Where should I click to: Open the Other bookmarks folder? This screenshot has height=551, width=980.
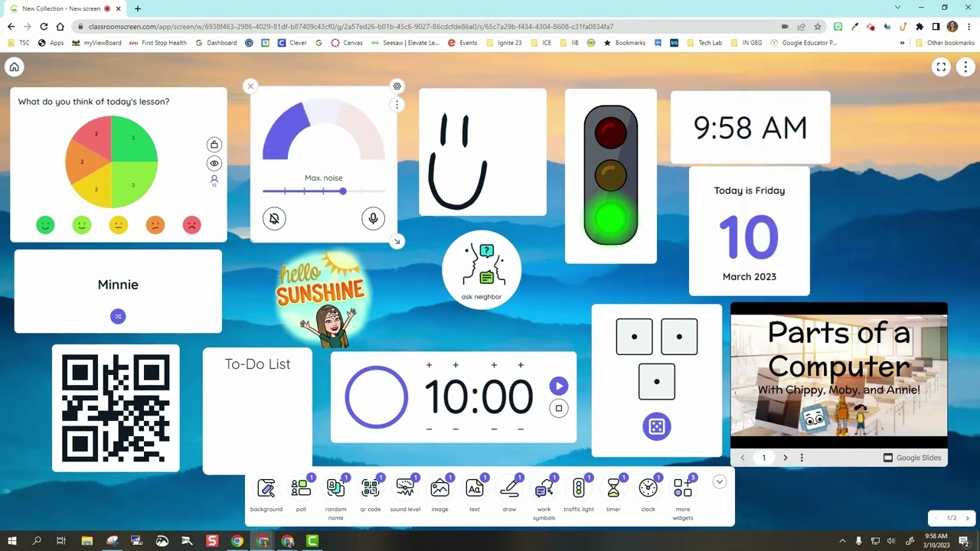tap(945, 43)
